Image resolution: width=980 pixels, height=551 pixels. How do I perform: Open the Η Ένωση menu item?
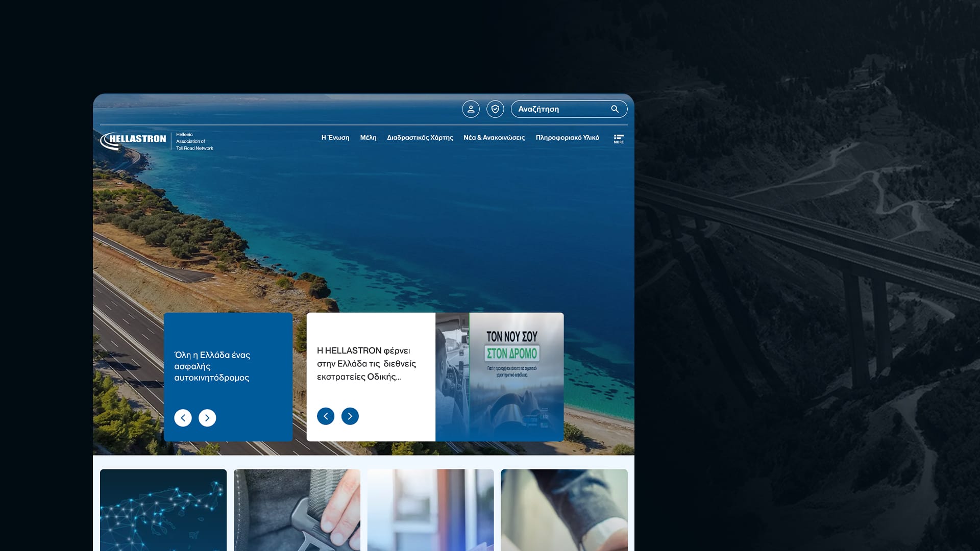coord(335,138)
